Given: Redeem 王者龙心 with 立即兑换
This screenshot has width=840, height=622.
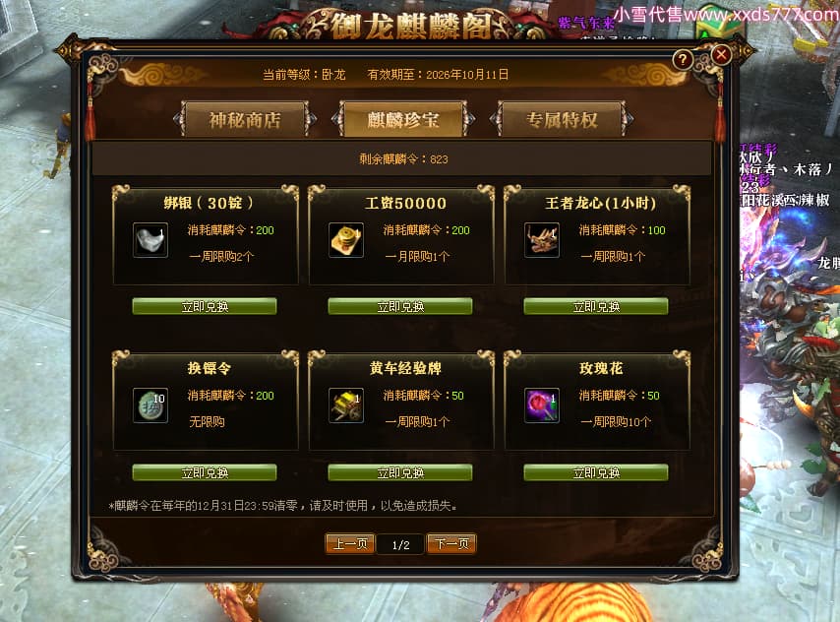Looking at the screenshot, I should tap(596, 306).
